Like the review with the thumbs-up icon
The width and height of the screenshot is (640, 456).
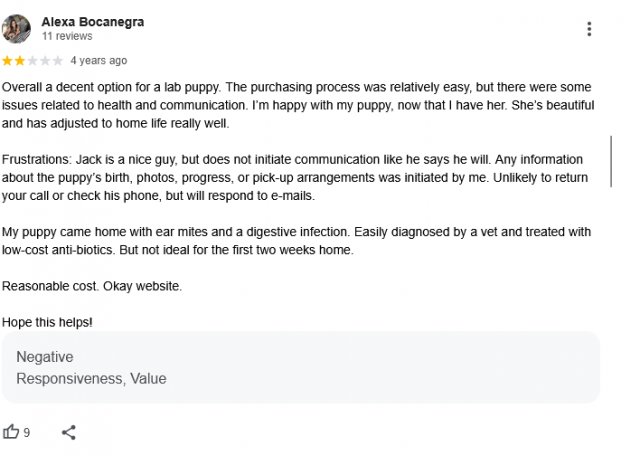[11, 432]
